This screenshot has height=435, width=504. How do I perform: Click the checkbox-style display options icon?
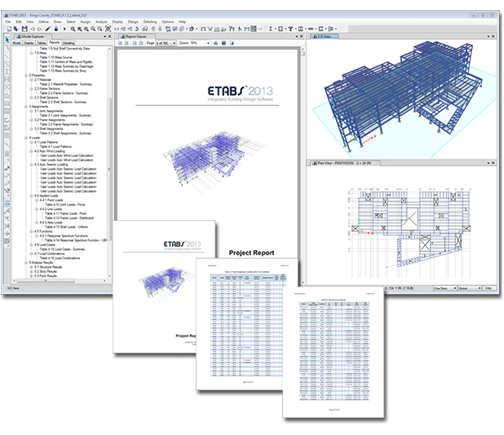(x=175, y=29)
